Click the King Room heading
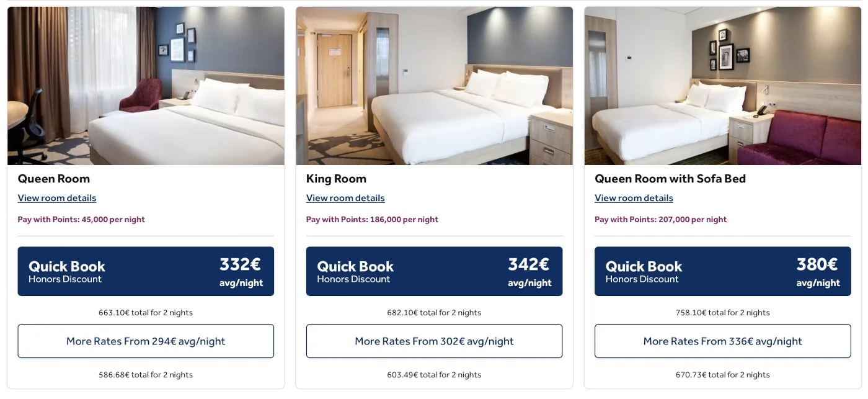This screenshot has height=399, width=868. [x=336, y=179]
